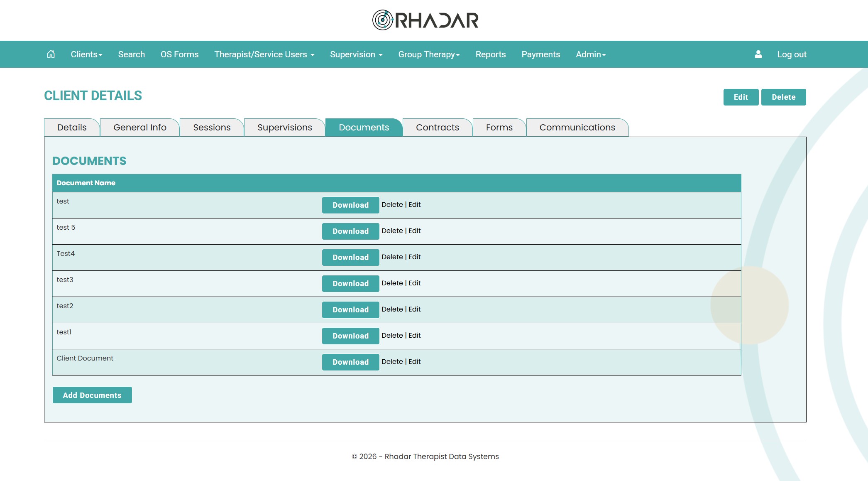Select the Documents tab
868x481 pixels.
[x=364, y=128]
